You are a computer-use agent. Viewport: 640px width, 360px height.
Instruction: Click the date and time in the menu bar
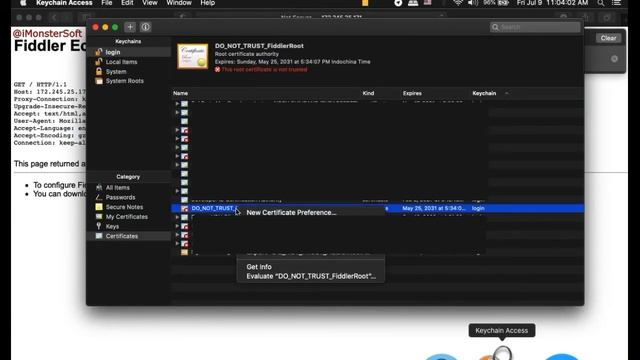click(x=552, y=3)
